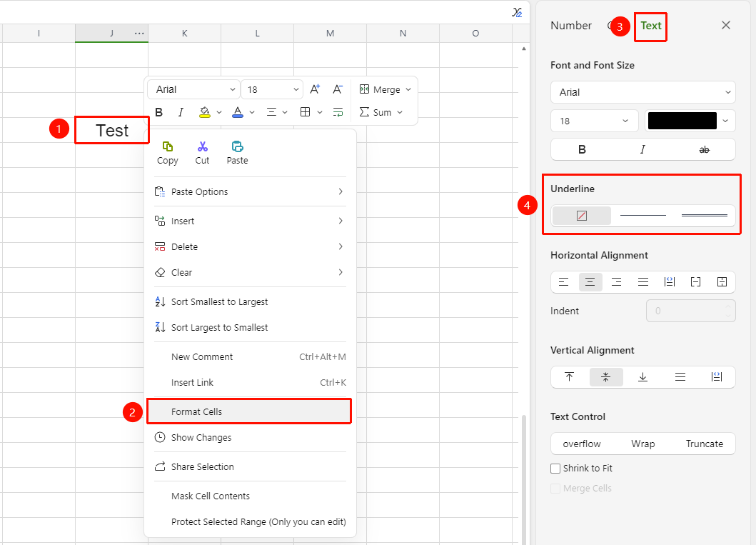
Task: Click the horizontal align icon in floating toolbar
Action: tap(272, 112)
